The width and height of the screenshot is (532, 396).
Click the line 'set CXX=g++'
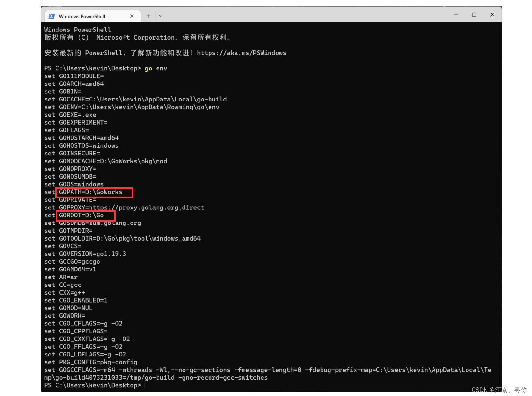click(65, 293)
